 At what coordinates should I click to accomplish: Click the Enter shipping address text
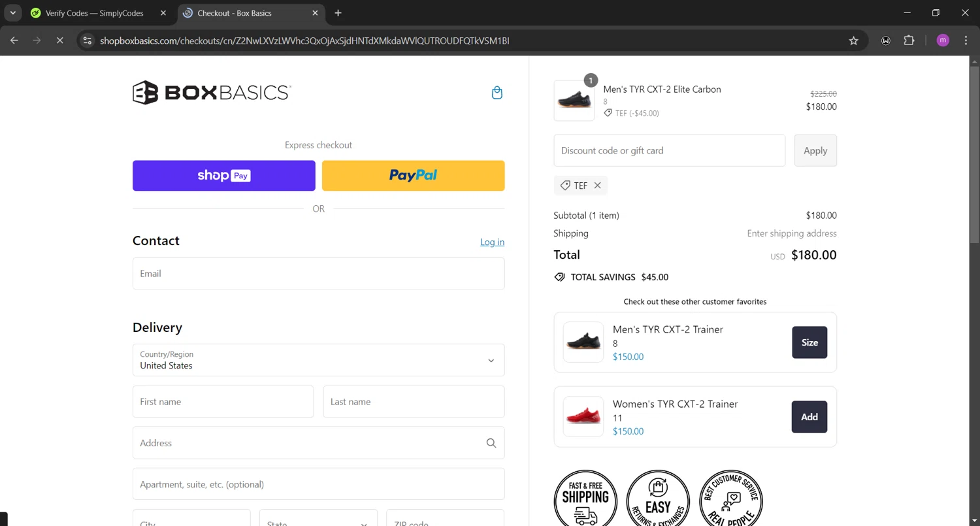pos(792,233)
